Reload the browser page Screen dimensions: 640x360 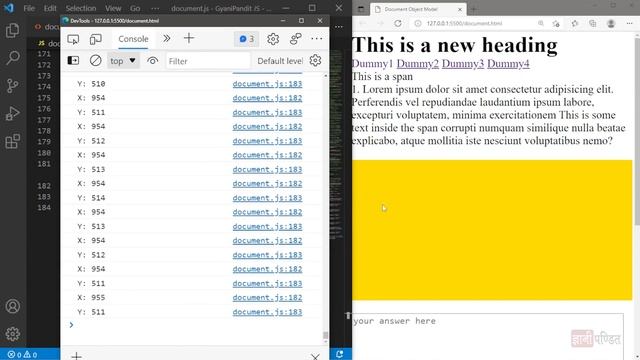pyautogui.click(x=398, y=23)
